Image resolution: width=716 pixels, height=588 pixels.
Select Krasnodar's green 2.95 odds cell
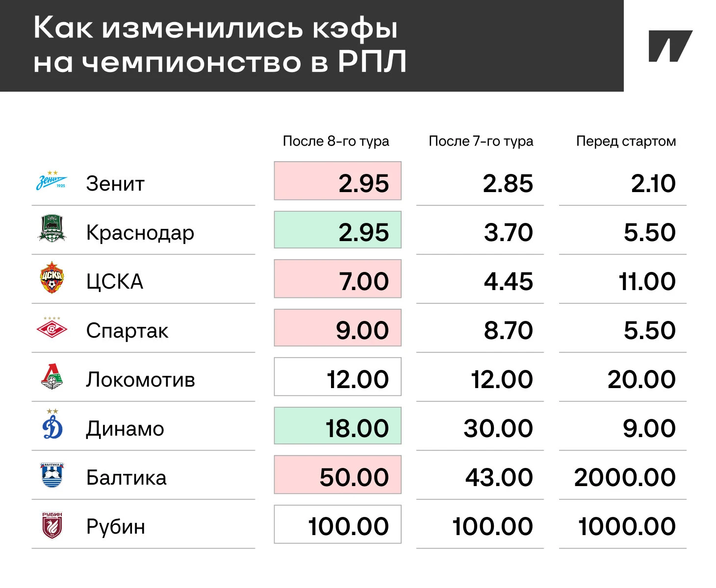click(337, 230)
